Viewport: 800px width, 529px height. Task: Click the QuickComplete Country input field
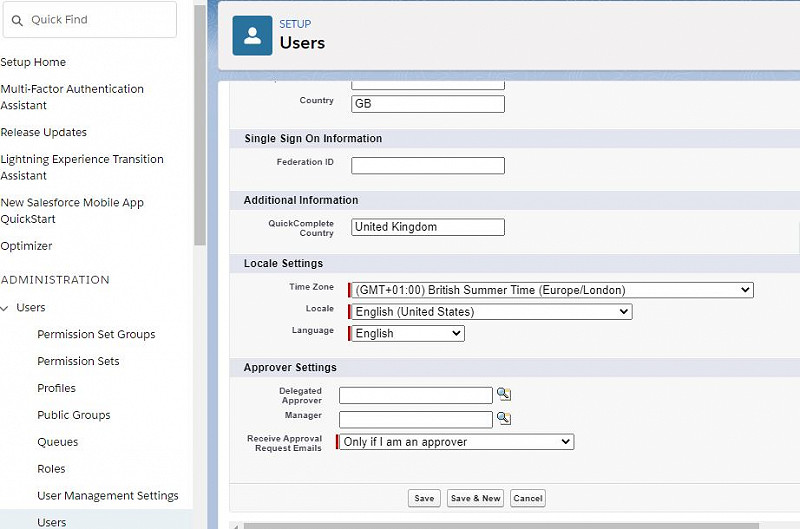click(428, 227)
